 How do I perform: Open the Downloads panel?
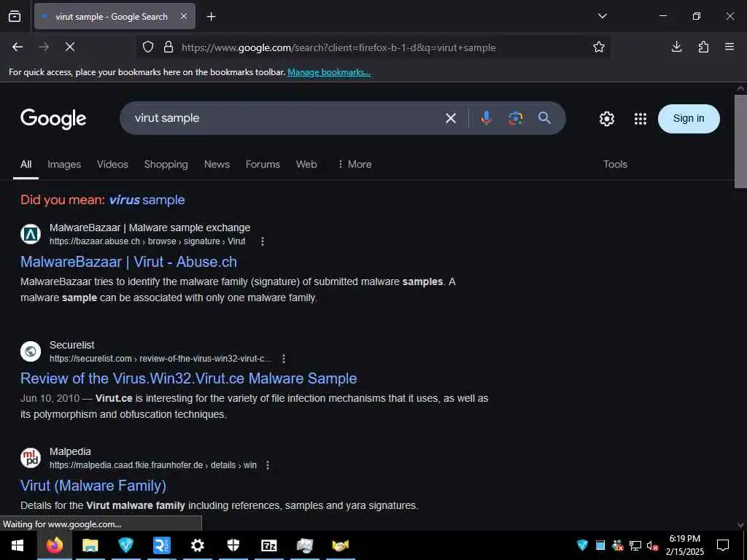coord(676,47)
